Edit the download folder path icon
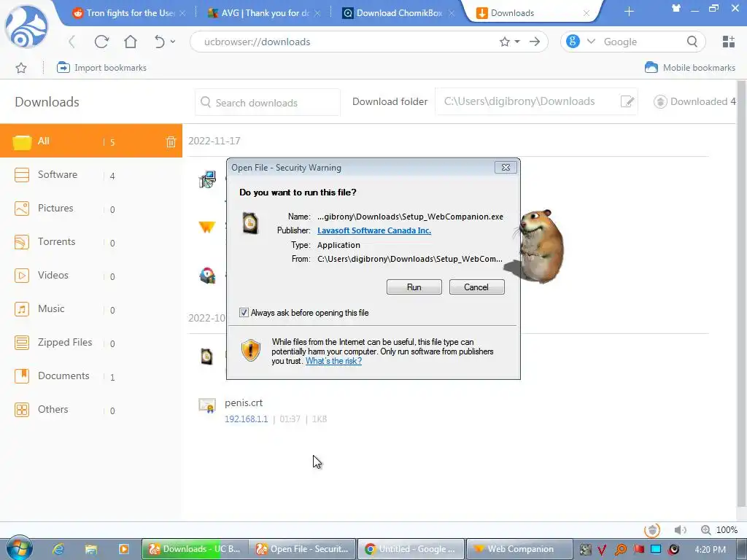Image resolution: width=747 pixels, height=560 pixels. tap(627, 101)
